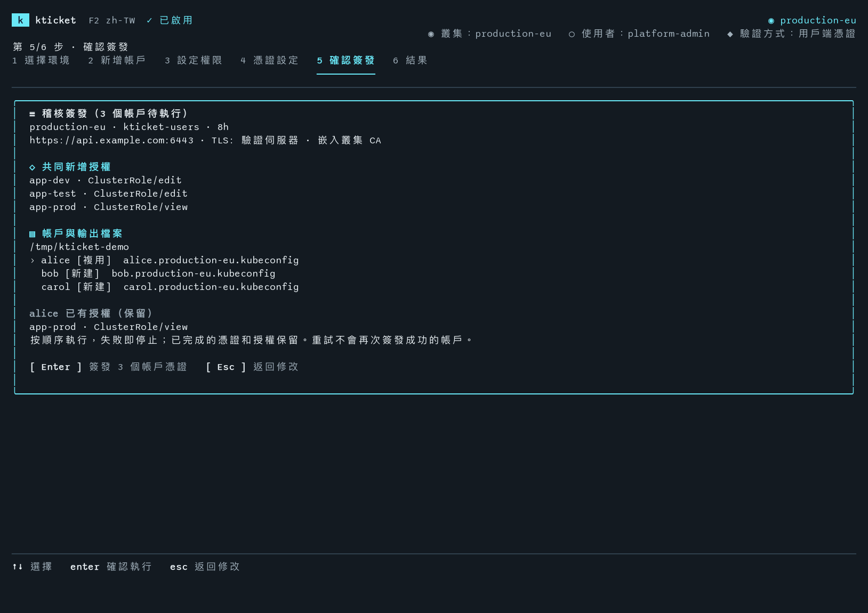The image size is (868, 613).
Task: Click production-eu · kticket-users · 8h summary line
Action: pyautogui.click(x=129, y=127)
